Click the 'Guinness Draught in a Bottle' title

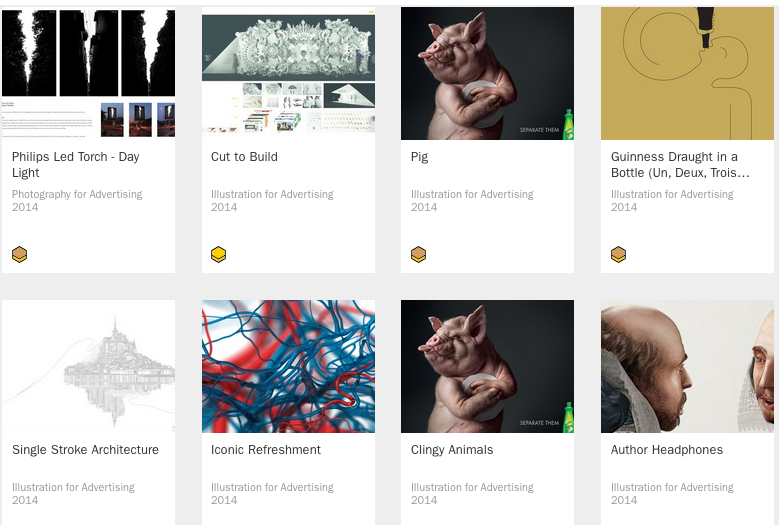pos(680,164)
